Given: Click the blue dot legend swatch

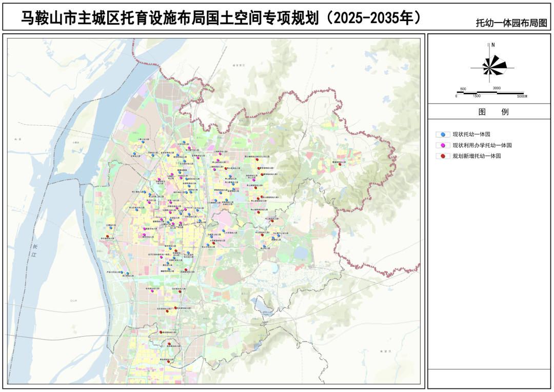Looking at the screenshot, I should coord(443,134).
